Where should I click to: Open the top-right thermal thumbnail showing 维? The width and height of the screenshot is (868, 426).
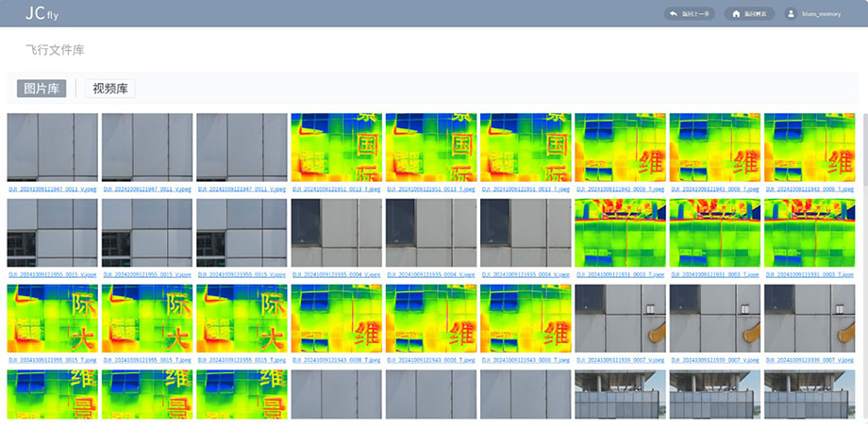pos(809,147)
